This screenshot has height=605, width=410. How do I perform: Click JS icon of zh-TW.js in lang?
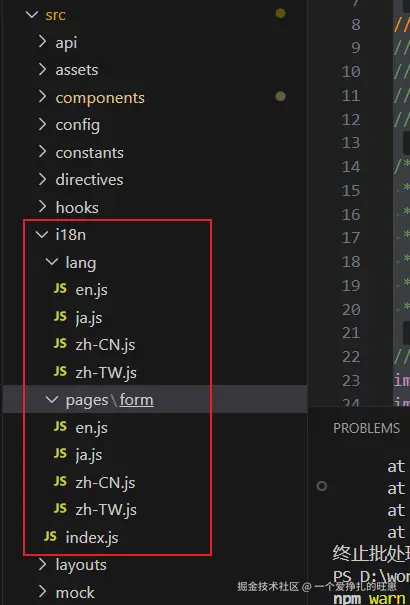60,372
